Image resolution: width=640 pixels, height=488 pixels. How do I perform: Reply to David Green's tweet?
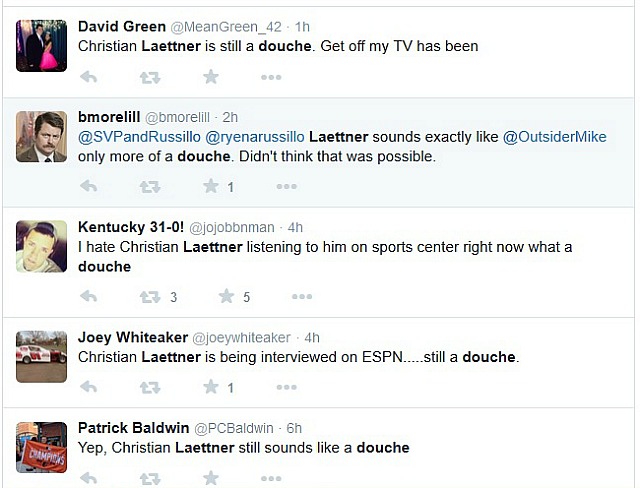click(88, 77)
